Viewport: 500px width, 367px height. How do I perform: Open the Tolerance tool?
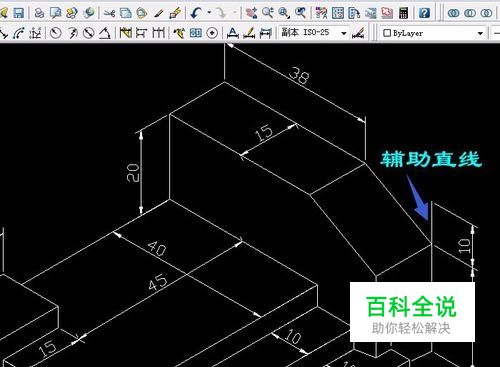coord(196,33)
